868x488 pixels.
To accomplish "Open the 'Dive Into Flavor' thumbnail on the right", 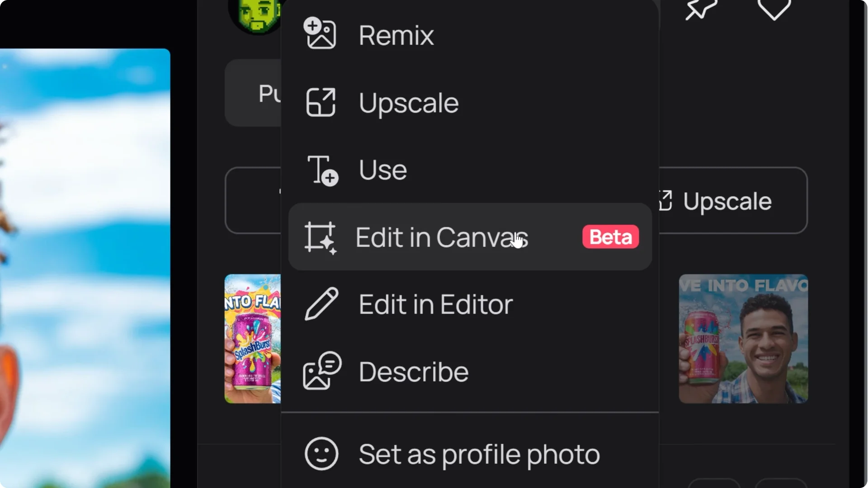I will [743, 339].
